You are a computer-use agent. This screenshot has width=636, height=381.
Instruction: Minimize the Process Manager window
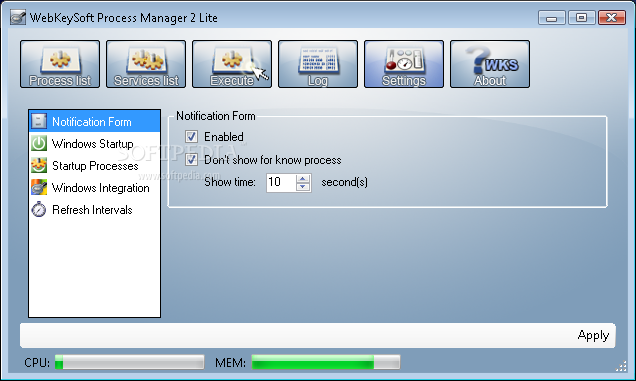[552, 18]
